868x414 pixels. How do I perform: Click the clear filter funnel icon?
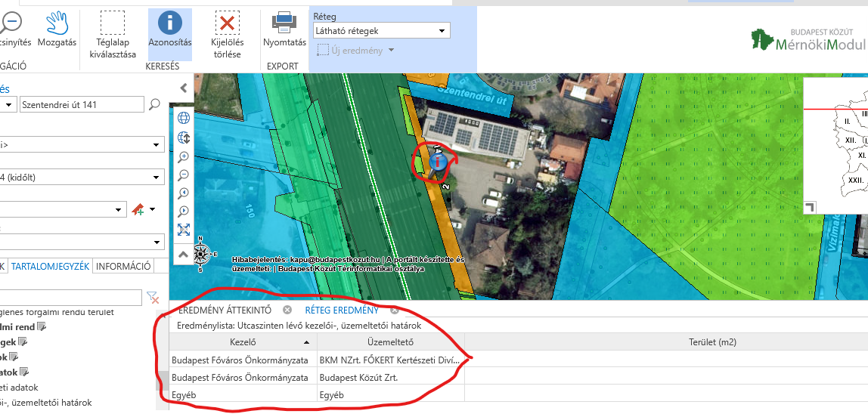[x=152, y=298]
